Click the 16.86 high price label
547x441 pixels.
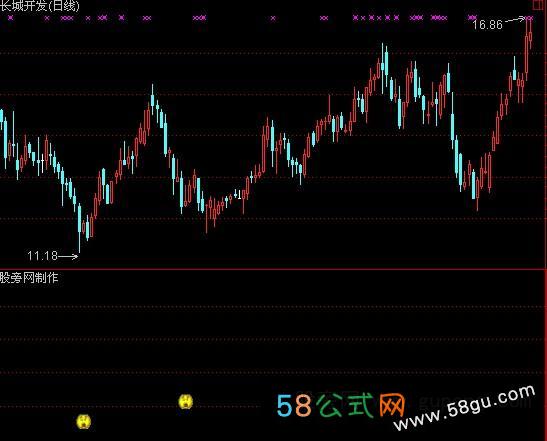pos(487,25)
